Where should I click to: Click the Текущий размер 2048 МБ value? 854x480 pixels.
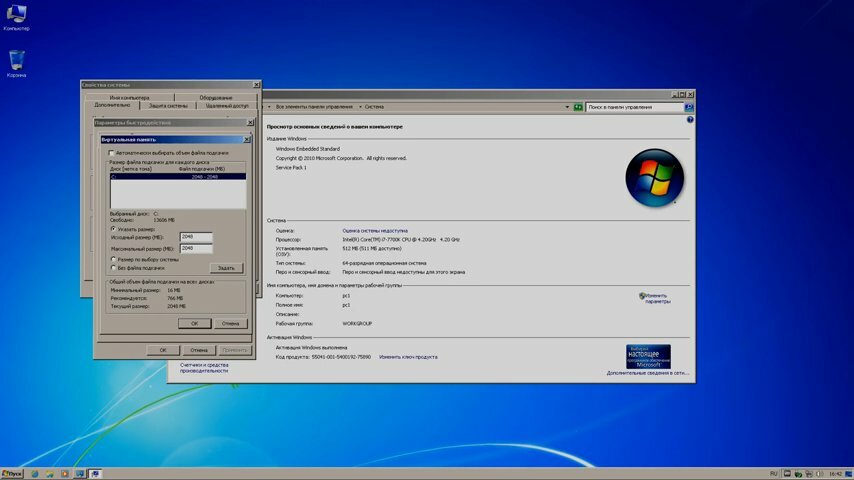(176, 306)
